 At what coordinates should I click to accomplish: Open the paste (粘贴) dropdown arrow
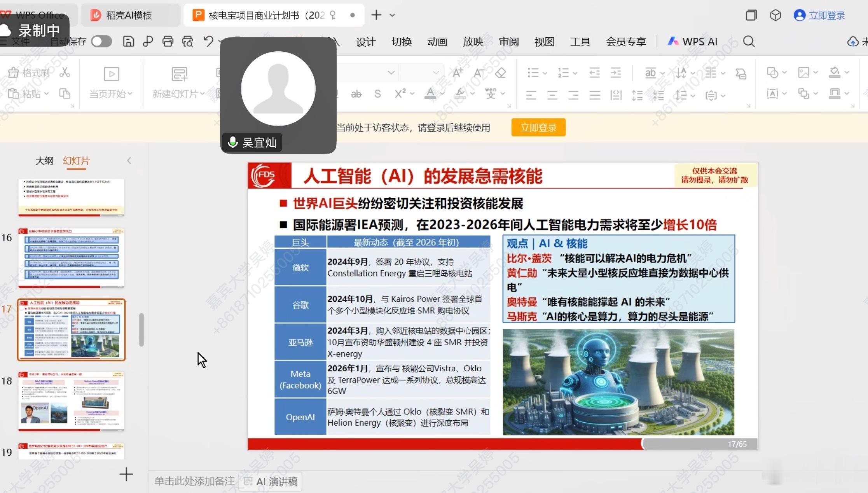[46, 94]
